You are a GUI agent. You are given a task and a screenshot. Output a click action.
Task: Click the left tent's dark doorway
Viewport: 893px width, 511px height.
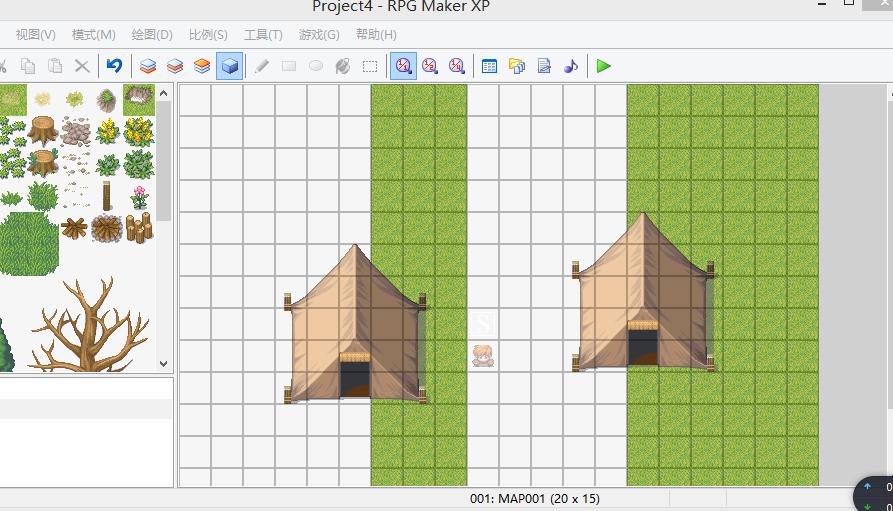[x=355, y=379]
